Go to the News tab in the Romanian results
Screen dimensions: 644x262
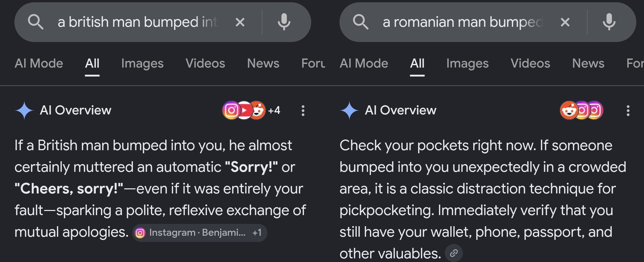click(588, 63)
